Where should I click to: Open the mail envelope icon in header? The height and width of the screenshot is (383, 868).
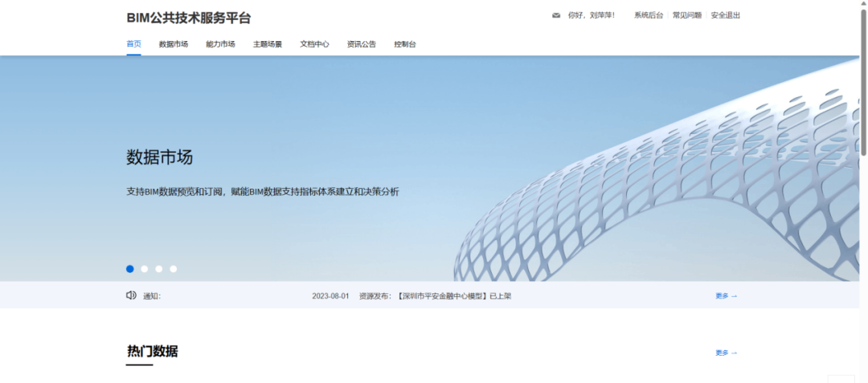556,15
